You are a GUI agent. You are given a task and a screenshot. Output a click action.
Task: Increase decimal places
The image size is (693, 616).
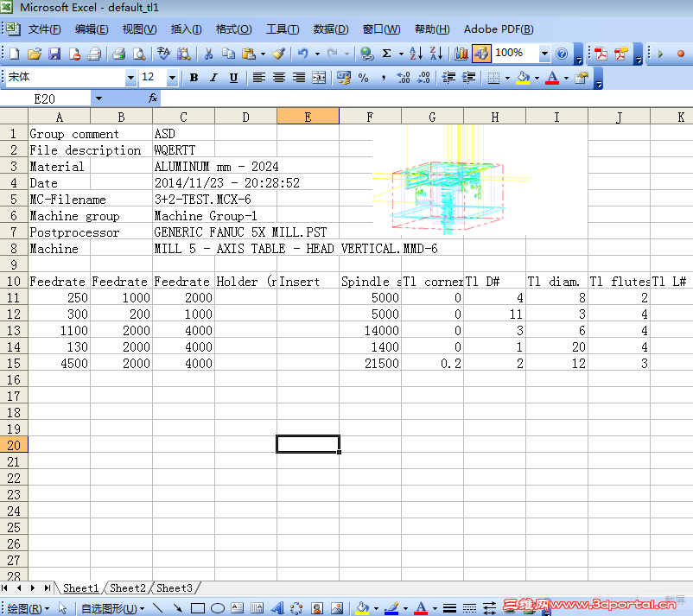[403, 79]
